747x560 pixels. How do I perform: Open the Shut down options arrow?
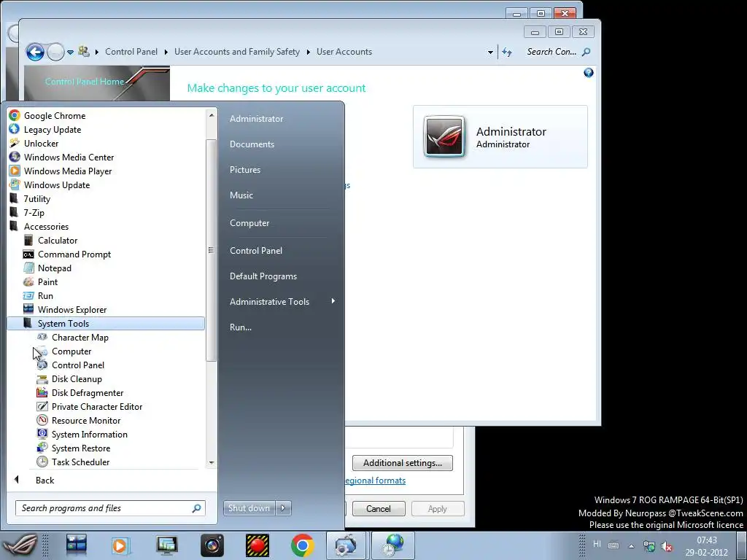click(x=283, y=508)
